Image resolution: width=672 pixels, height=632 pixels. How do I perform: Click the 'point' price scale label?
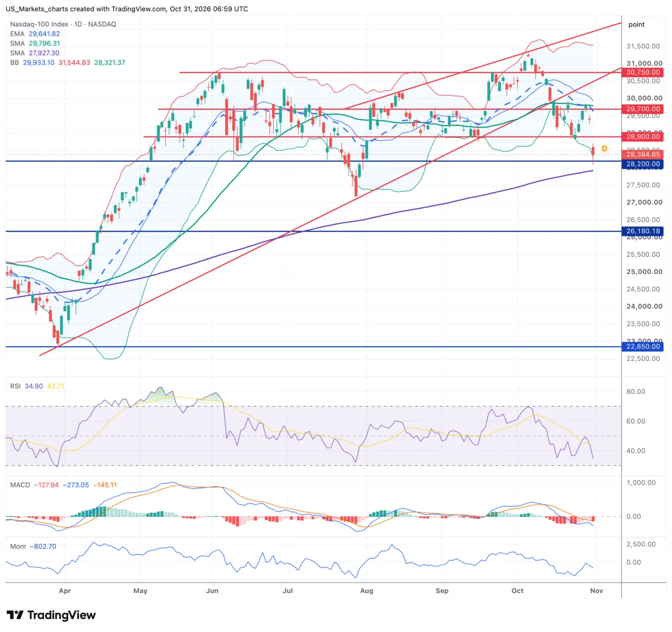coord(636,24)
